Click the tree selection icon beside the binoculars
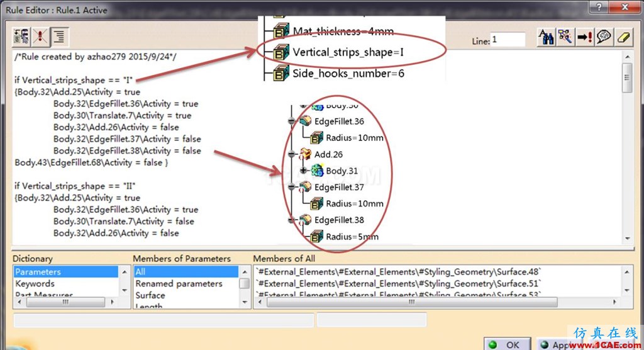Screen dimensions: 644x350 click(565, 37)
